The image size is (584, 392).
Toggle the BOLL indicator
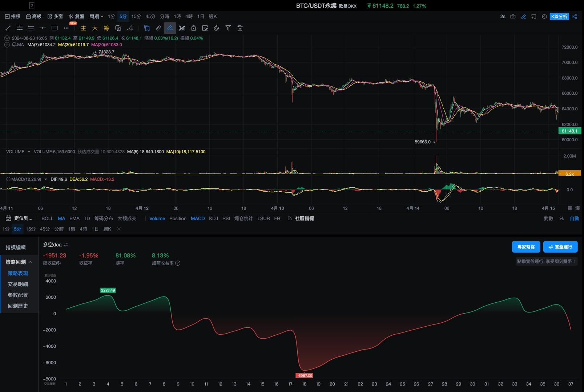(47, 219)
